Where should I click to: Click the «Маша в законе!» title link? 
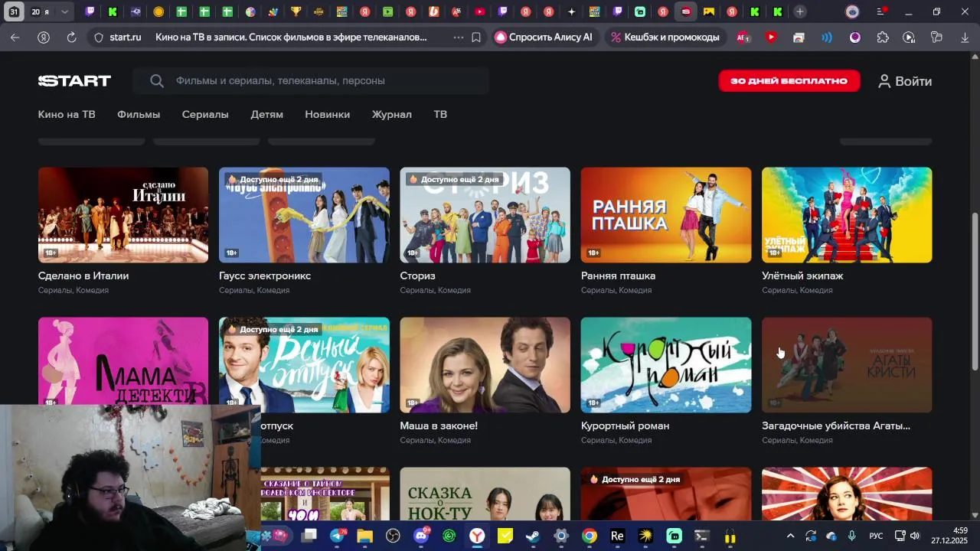[x=439, y=425]
